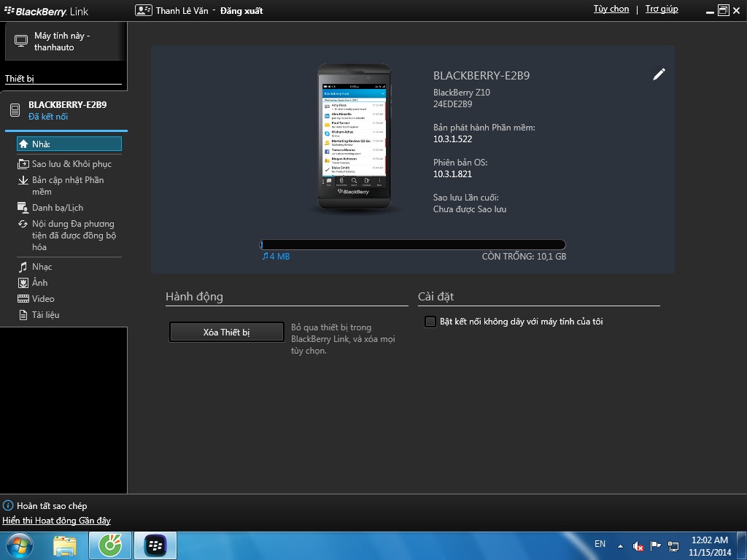Click CÒN TRỐNG: 10,1 GB text

click(x=524, y=256)
